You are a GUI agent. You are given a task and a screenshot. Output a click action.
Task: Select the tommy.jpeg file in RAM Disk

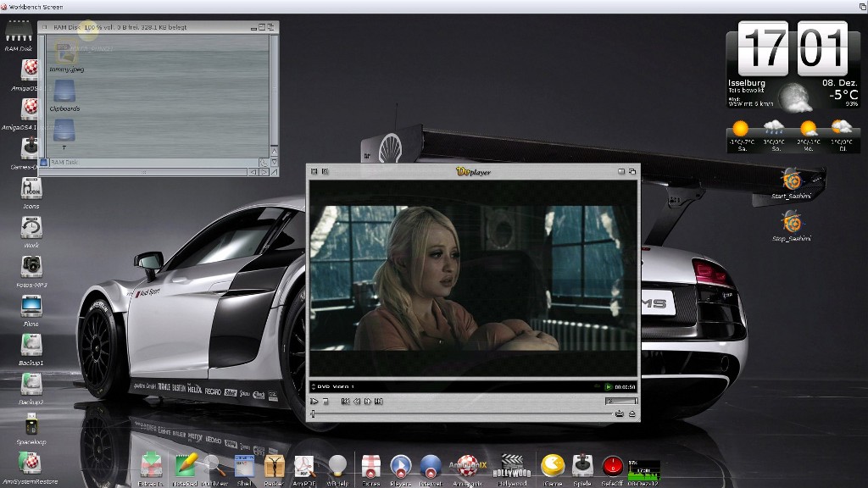coord(65,53)
